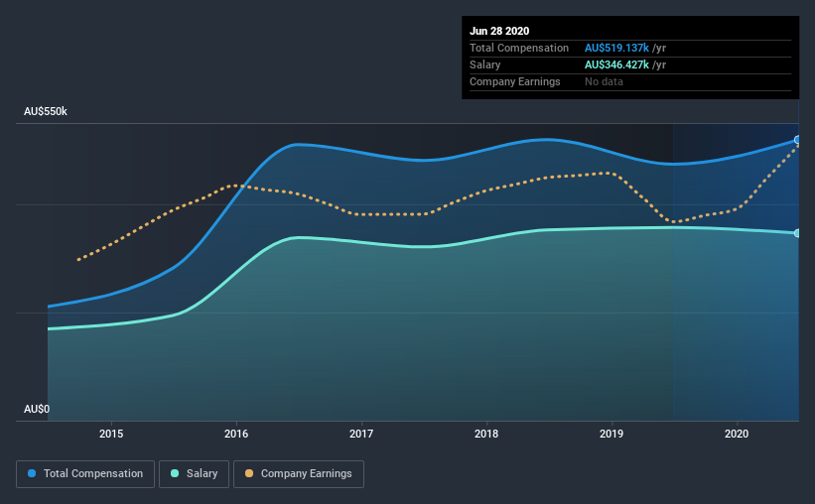Click the AU$346.427k salary value
Image resolution: width=815 pixels, height=504 pixels.
pyautogui.click(x=616, y=64)
